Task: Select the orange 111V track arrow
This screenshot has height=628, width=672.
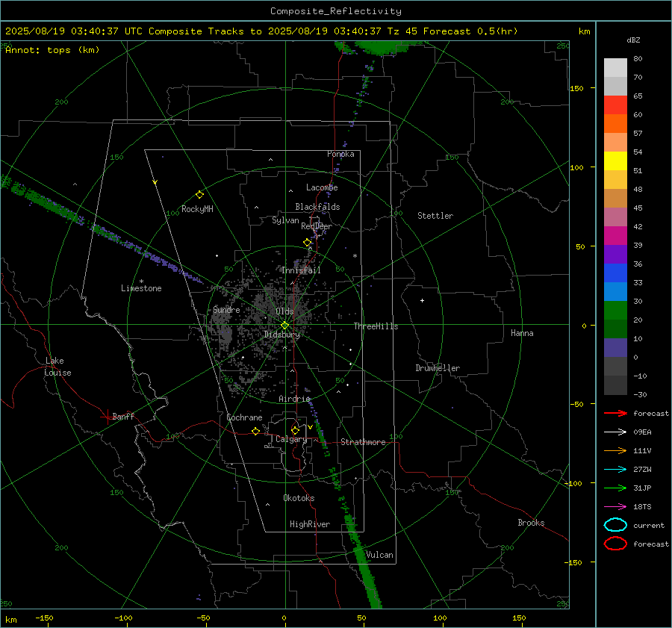Action: tap(615, 450)
